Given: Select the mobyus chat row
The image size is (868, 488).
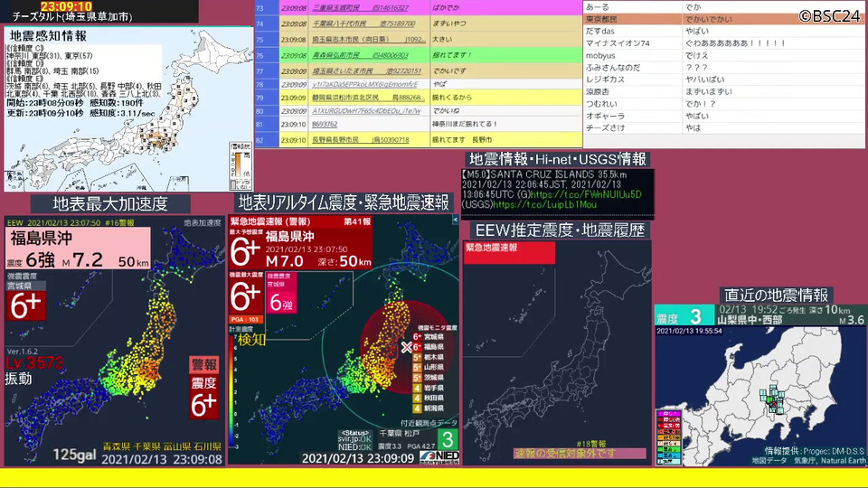Looking at the screenshot, I should 723,55.
